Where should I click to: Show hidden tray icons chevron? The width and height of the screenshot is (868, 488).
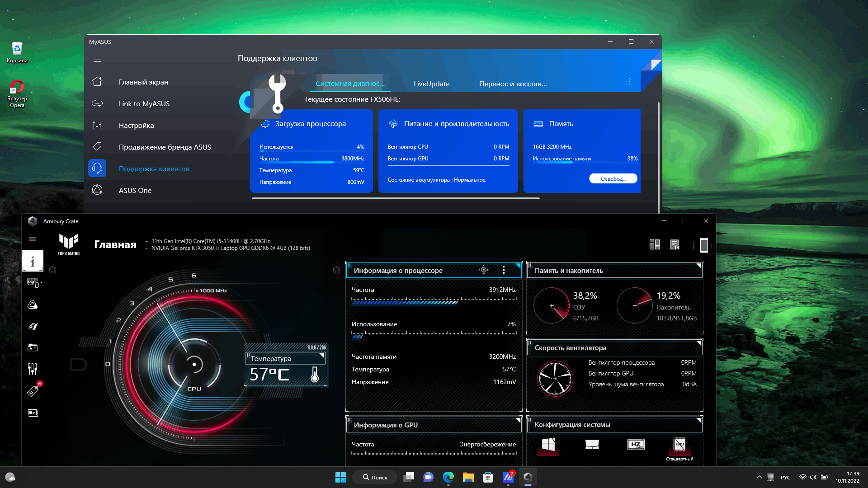[x=759, y=477]
